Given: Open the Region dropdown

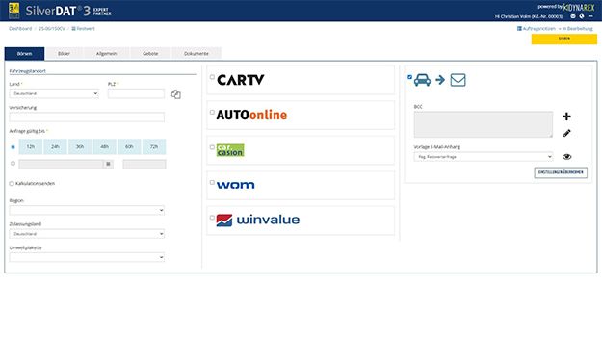Looking at the screenshot, I should click(87, 211).
